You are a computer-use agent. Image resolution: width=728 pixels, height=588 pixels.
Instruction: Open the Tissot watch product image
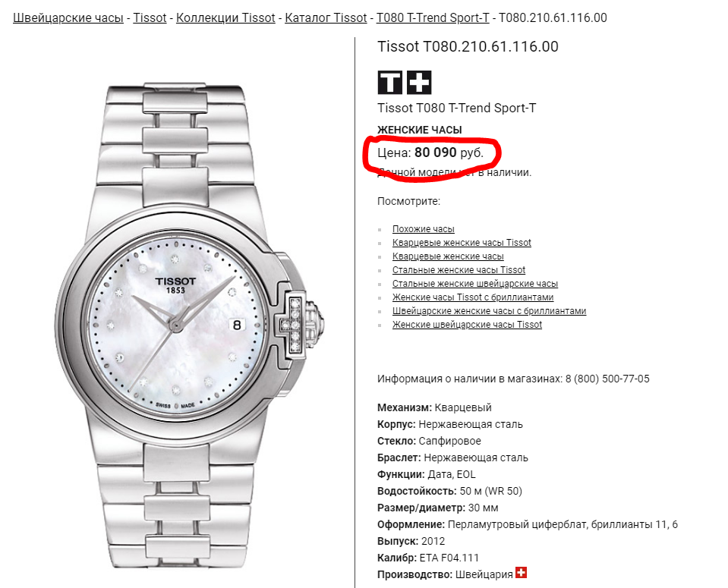click(x=190, y=325)
